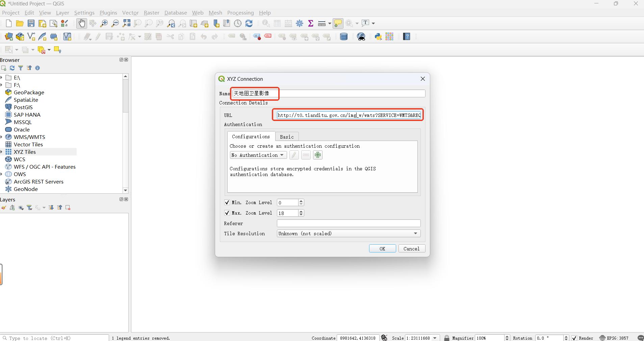
Task: Open the Tile Resolution dropdown
Action: 349,234
